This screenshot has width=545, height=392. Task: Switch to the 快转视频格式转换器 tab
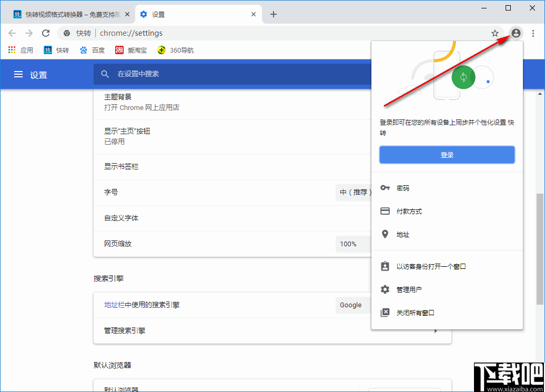[x=68, y=14]
